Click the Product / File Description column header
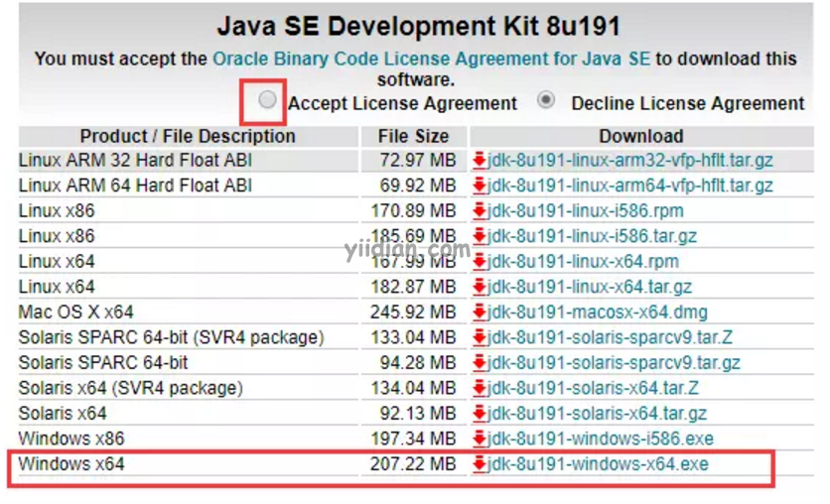The width and height of the screenshot is (830, 504). [188, 136]
